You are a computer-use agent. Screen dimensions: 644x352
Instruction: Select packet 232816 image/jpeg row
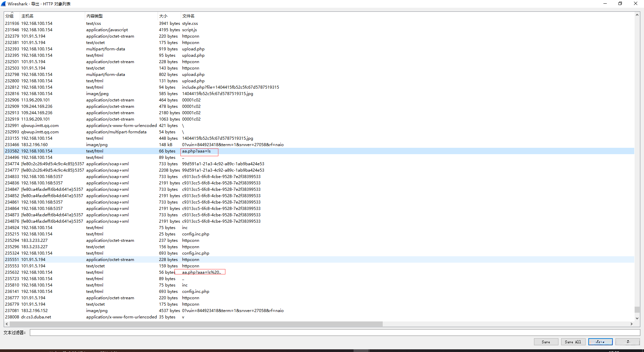pyautogui.click(x=319, y=94)
